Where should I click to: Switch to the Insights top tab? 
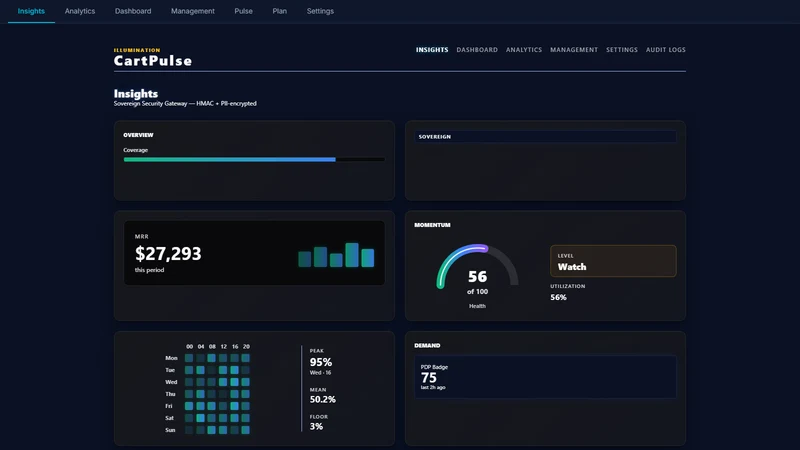[x=31, y=11]
